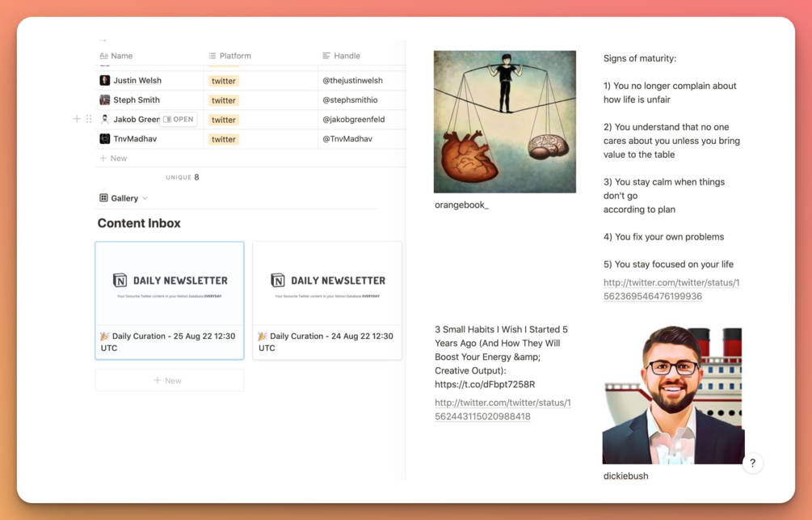Screen dimensions: 812x520
Task: Click the Platform column header
Action: pos(260,56)
